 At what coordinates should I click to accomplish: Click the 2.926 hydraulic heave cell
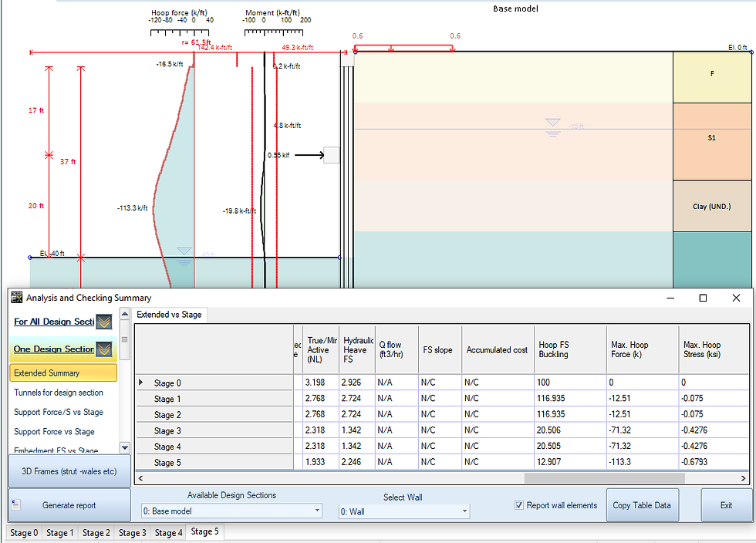(356, 383)
